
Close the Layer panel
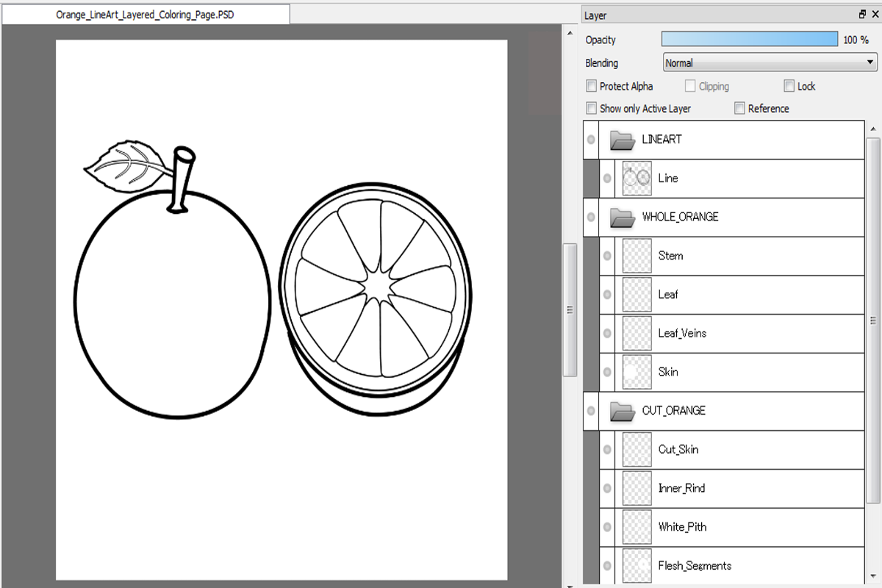(x=874, y=15)
